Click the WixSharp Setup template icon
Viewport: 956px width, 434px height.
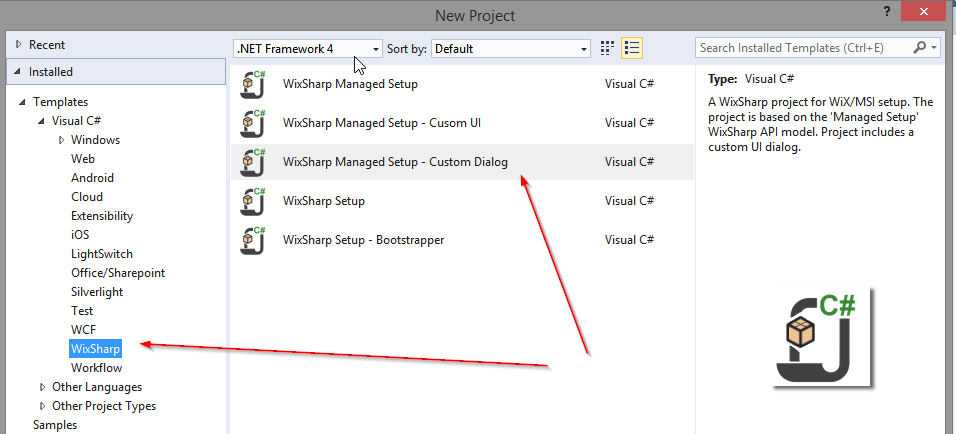point(252,201)
